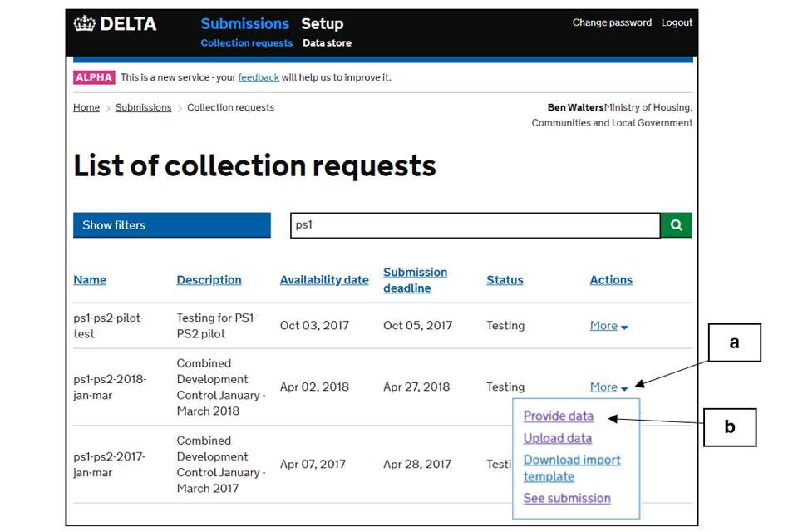Switch to Data store subsection
The image size is (798, 532).
click(x=327, y=43)
